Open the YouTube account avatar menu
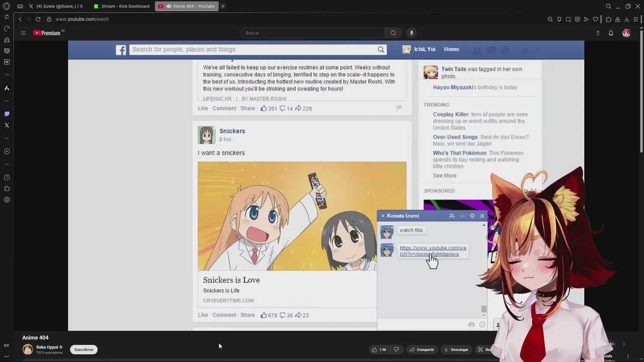The width and height of the screenshot is (644, 362). pyautogui.click(x=626, y=33)
